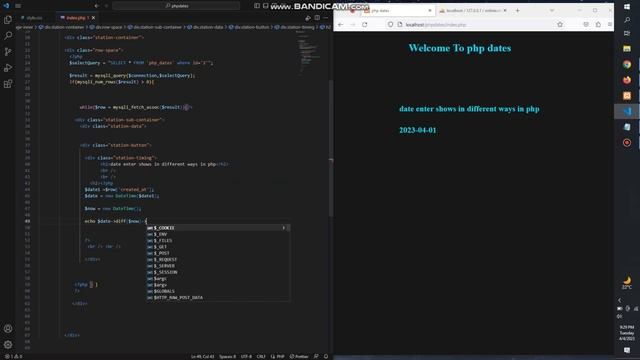
Task: Choose $_POST suggestion
Action: (218, 253)
